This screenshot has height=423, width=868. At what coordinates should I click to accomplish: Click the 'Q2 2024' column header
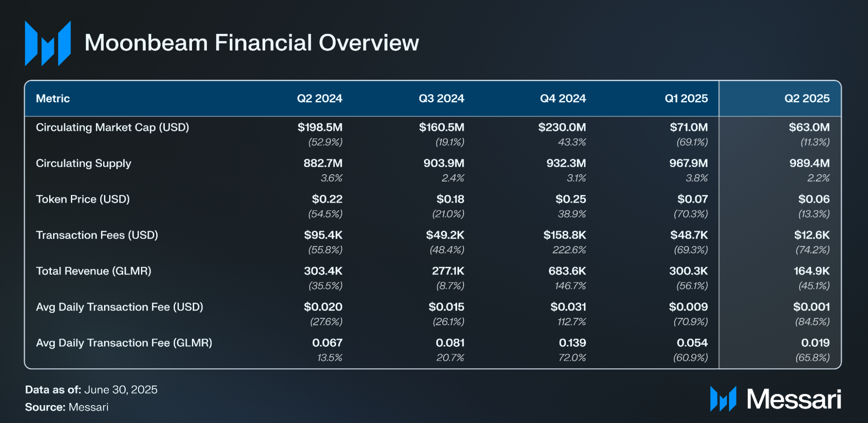coord(320,98)
